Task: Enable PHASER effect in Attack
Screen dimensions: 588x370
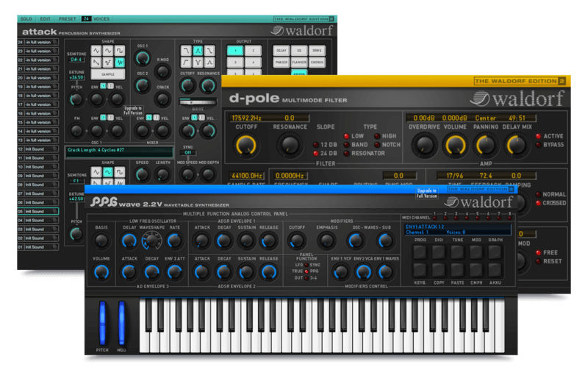Action: [x=282, y=63]
